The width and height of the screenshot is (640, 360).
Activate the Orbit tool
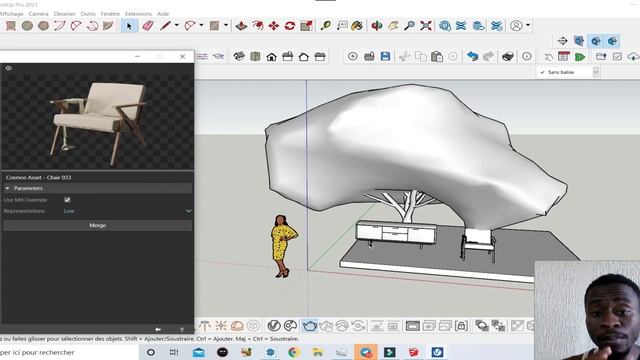click(377, 26)
